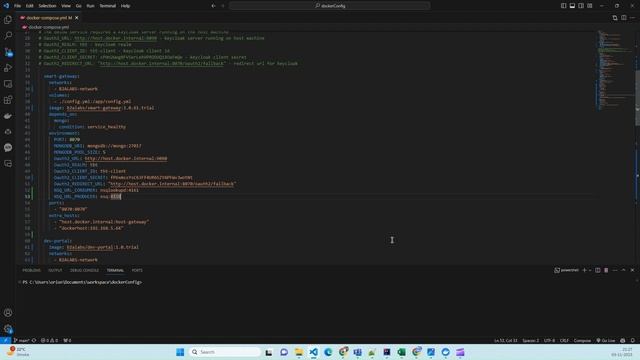Image resolution: width=640 pixels, height=360 pixels.
Task: Click the Go Forward navigation arrow
Action: pyautogui.click(x=223, y=6)
